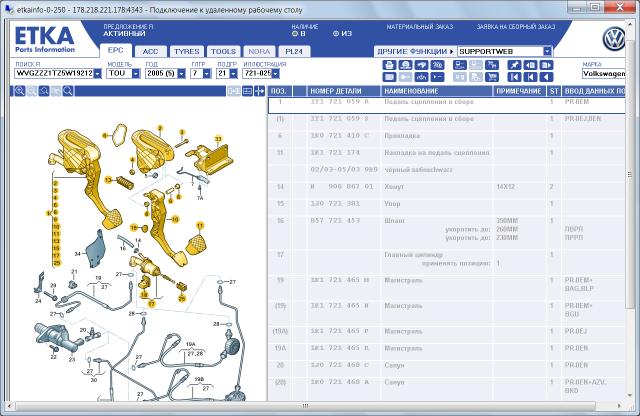Switch to the NORA tab
Viewport: 640px width, 416px height.
click(259, 51)
